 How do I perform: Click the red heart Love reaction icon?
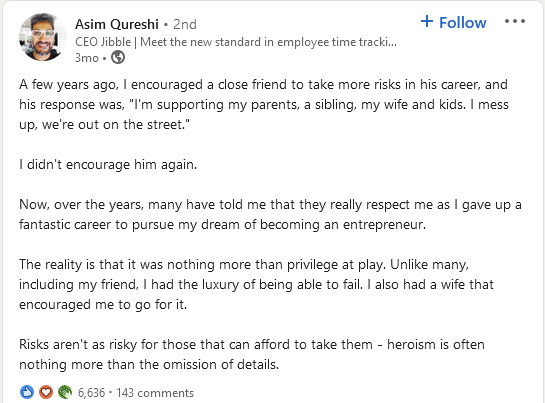(x=46, y=392)
